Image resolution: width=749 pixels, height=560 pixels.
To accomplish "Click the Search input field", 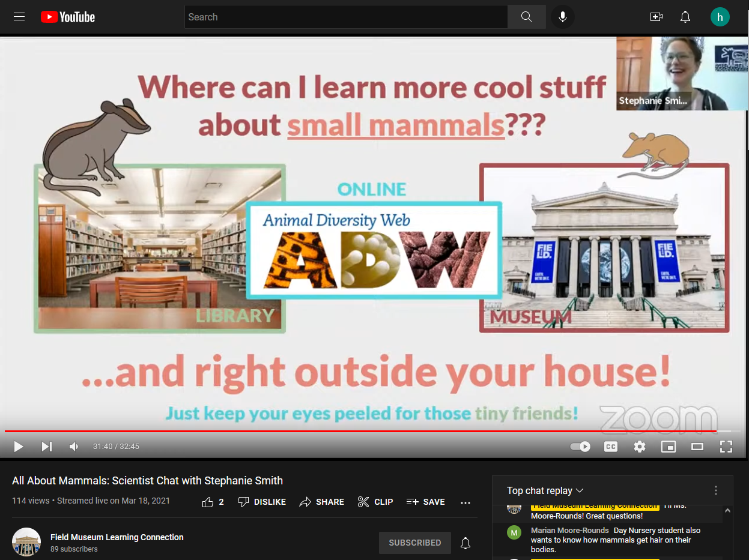I will [x=346, y=17].
